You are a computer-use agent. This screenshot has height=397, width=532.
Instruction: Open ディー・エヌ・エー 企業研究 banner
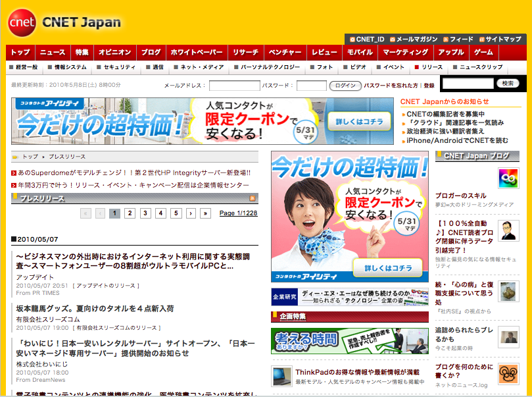350,297
